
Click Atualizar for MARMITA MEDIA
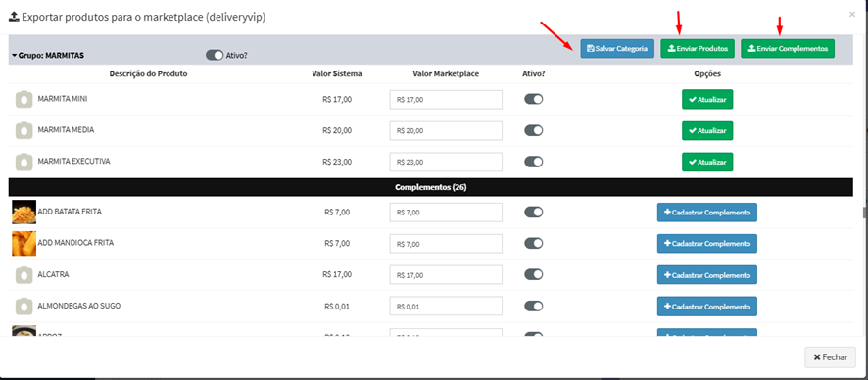point(707,130)
